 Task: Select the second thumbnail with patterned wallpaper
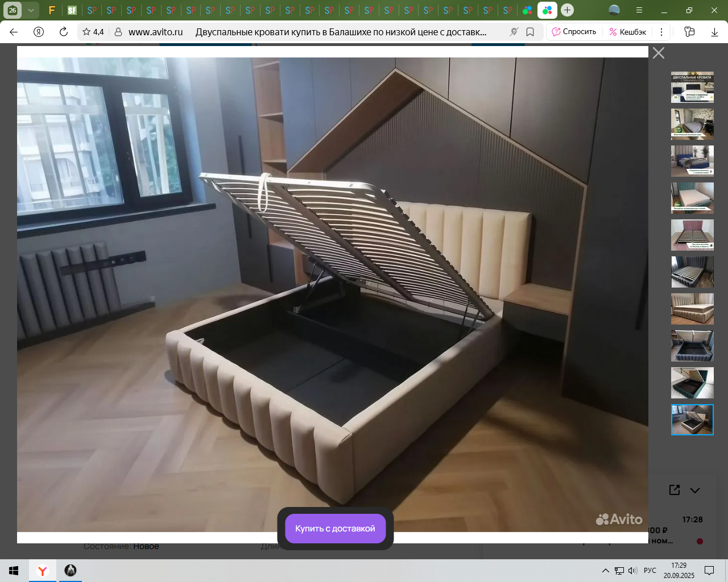(692, 124)
